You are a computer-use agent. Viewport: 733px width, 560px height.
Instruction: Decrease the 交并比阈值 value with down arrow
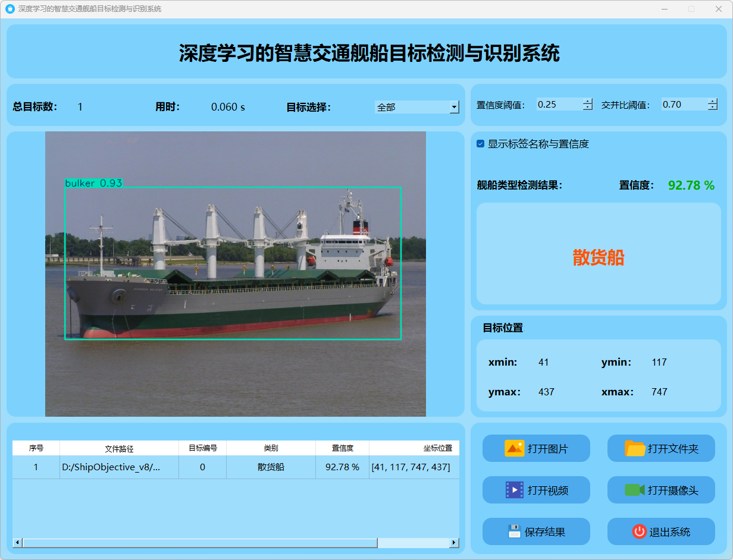click(x=713, y=108)
